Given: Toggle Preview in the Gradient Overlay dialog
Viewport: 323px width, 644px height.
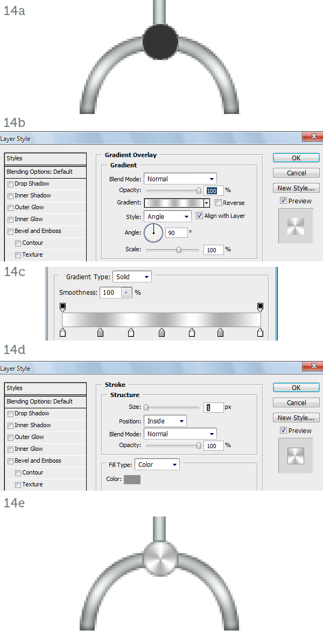Looking at the screenshot, I should point(283,201).
